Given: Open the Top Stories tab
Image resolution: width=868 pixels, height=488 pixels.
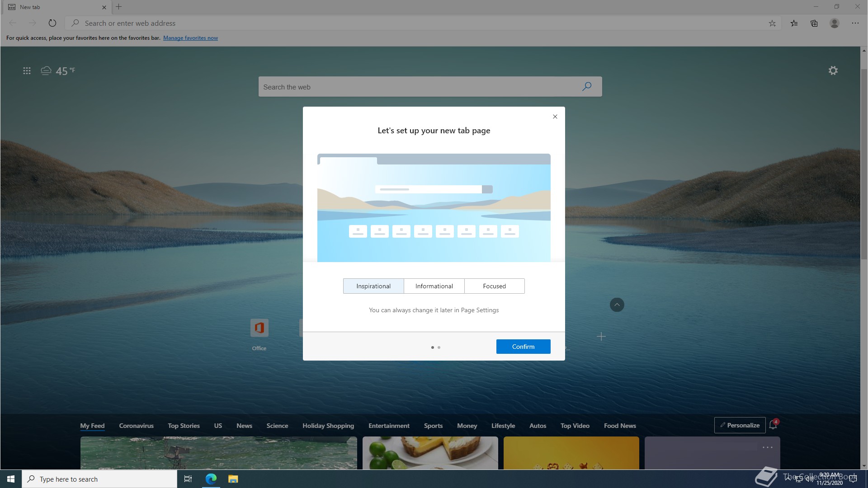Looking at the screenshot, I should coord(184,426).
